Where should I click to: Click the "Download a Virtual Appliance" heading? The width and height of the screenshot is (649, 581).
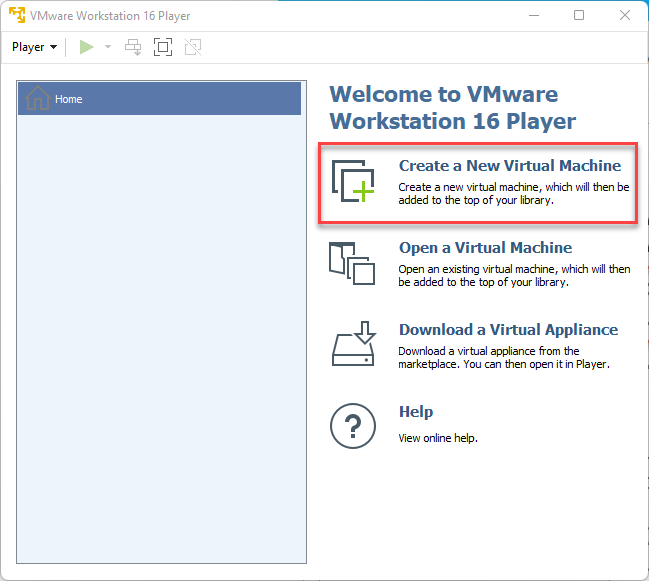[x=508, y=330]
